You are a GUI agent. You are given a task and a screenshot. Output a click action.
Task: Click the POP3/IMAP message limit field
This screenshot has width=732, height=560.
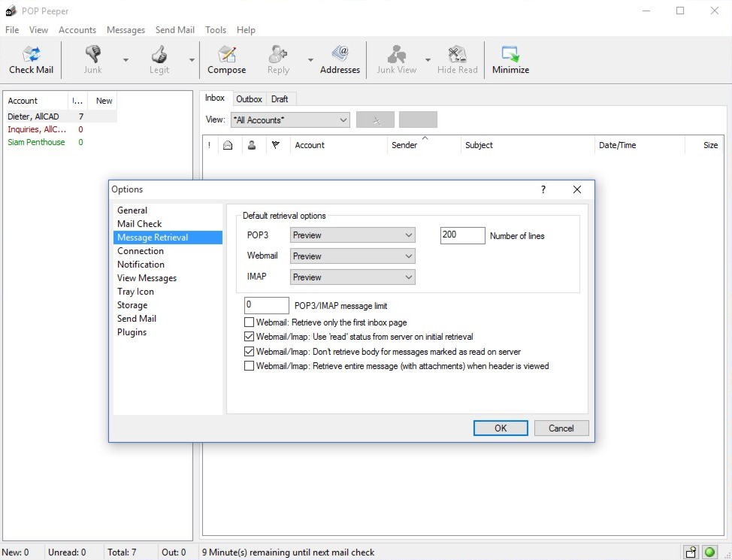click(267, 305)
